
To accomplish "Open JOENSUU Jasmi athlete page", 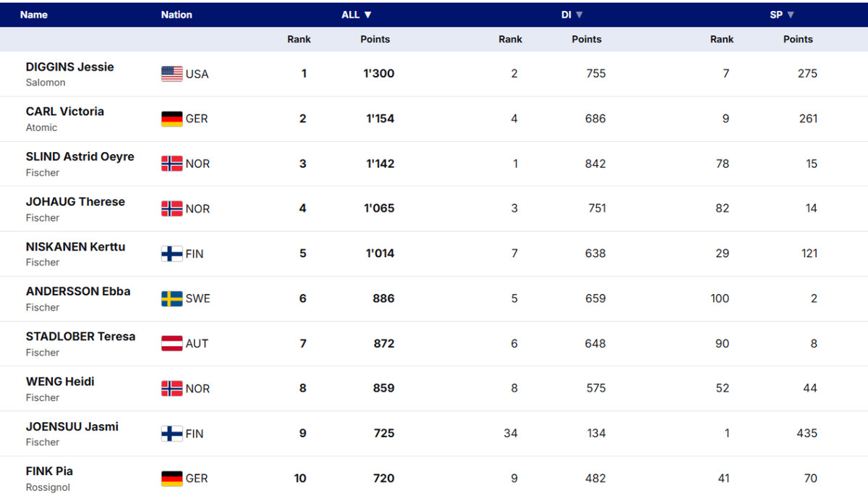I will (x=72, y=426).
